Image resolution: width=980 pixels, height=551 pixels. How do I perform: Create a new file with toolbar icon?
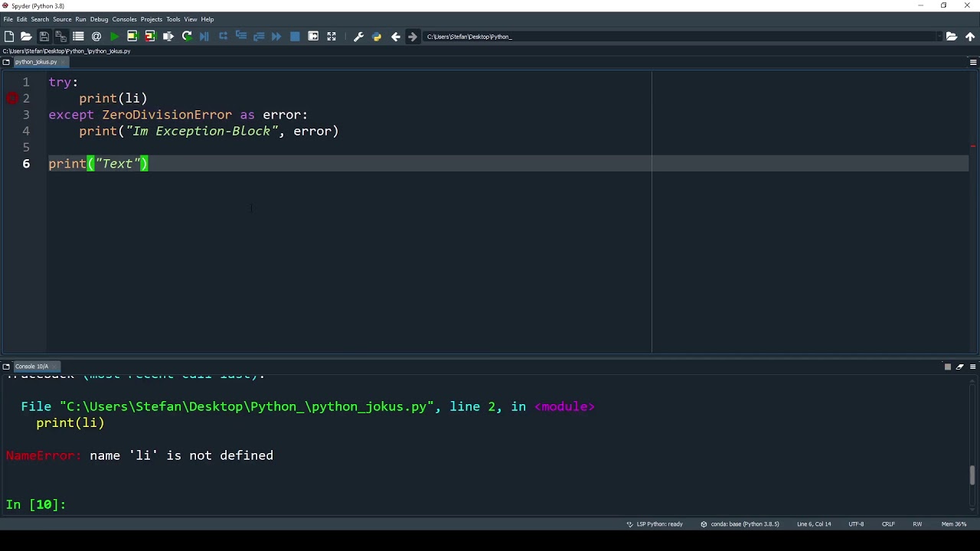[x=9, y=36]
